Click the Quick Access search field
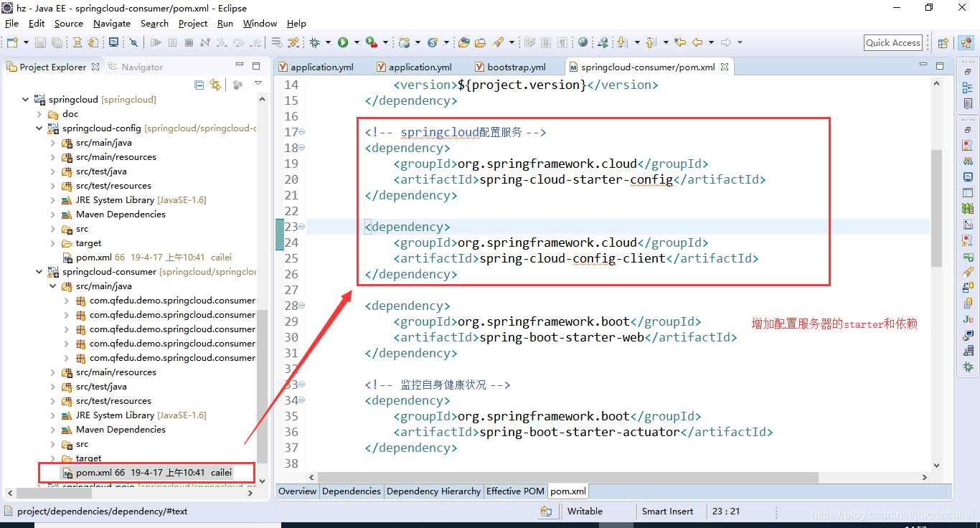Viewport: 980px width, 528px height. pos(892,42)
